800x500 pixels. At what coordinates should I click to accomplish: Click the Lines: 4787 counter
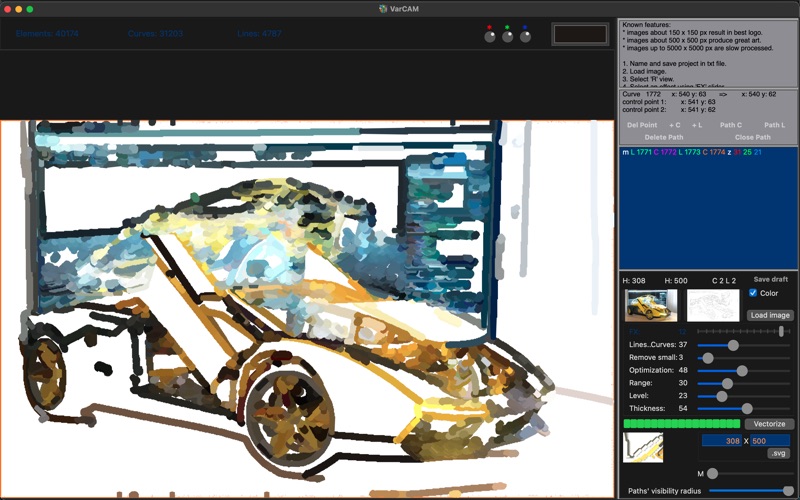[x=259, y=34]
